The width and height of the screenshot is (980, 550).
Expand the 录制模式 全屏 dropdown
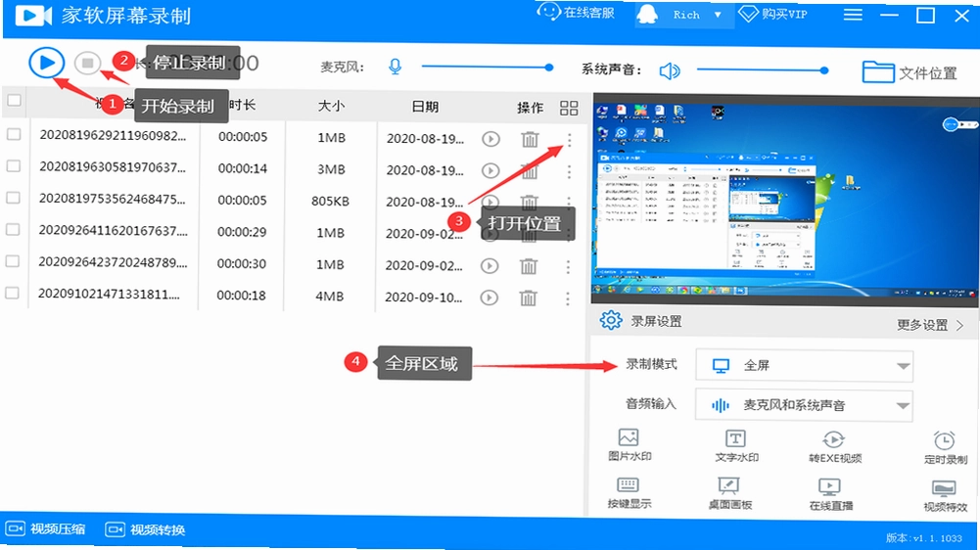pos(805,366)
